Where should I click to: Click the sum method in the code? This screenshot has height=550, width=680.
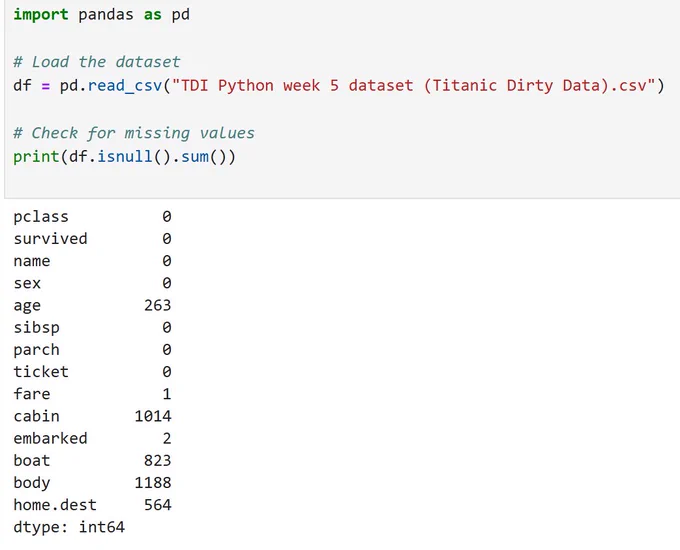pos(195,157)
